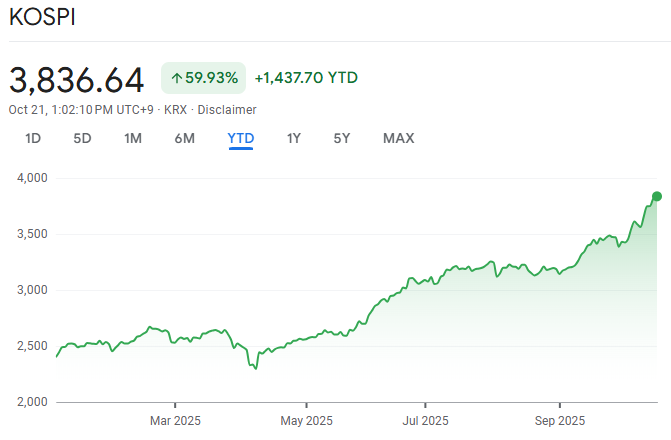The image size is (671, 440).
Task: Click the KRX exchange label
Action: click(x=175, y=110)
